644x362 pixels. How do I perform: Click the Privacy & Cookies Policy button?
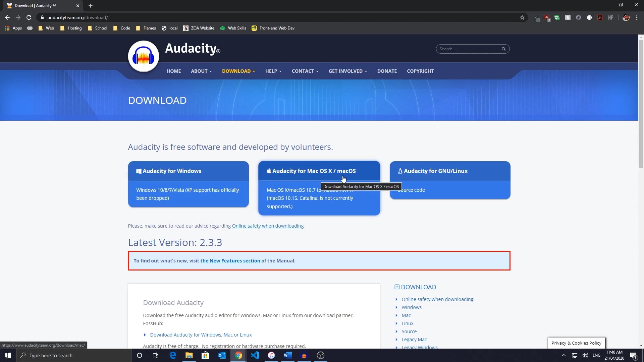pos(576,343)
